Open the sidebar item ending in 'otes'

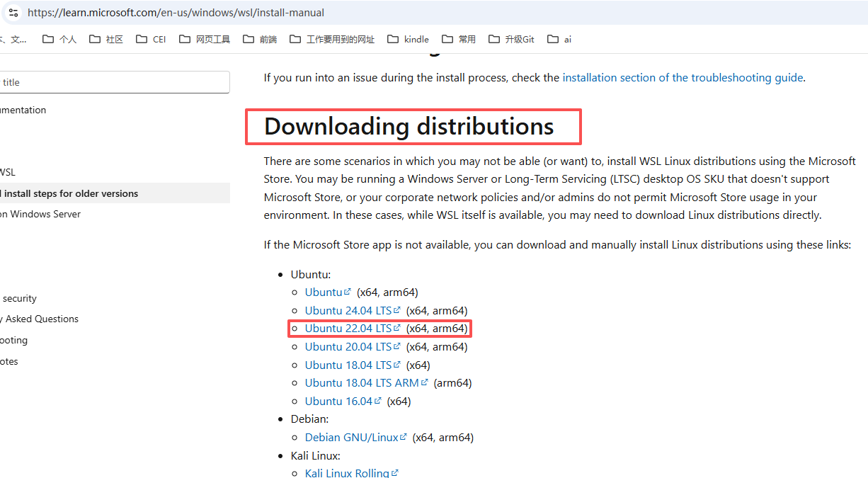[9, 362]
